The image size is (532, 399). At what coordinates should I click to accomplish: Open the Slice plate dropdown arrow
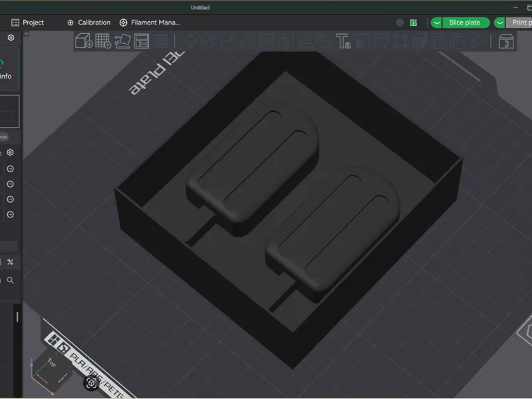[436, 23]
